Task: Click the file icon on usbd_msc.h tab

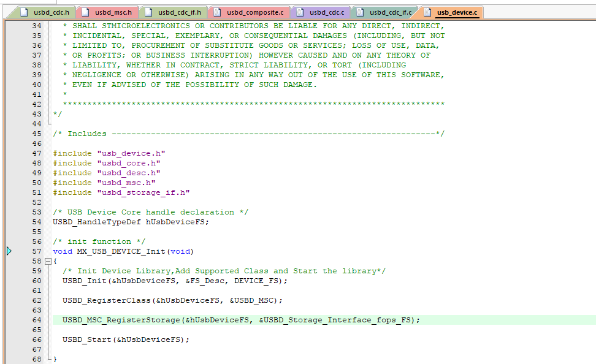Action: (85, 12)
